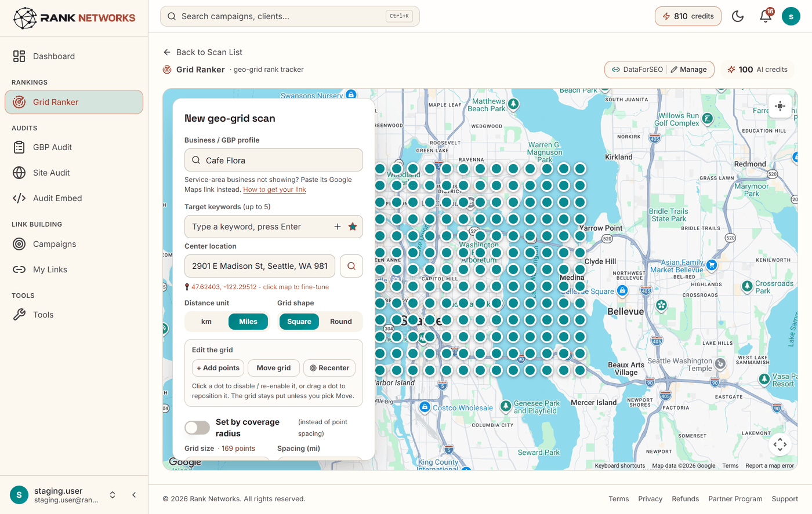The height and width of the screenshot is (514, 812).
Task: Open GBP Audit page
Action: point(74,147)
